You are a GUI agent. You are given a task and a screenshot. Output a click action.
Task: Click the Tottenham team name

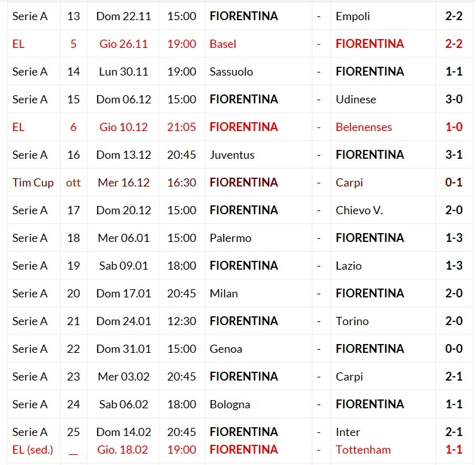363,450
